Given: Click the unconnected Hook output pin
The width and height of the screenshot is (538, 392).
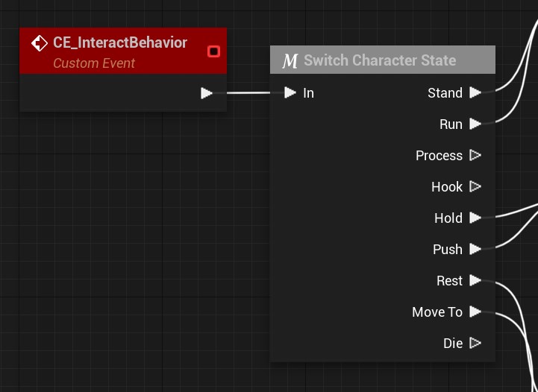Looking at the screenshot, I should (x=475, y=187).
